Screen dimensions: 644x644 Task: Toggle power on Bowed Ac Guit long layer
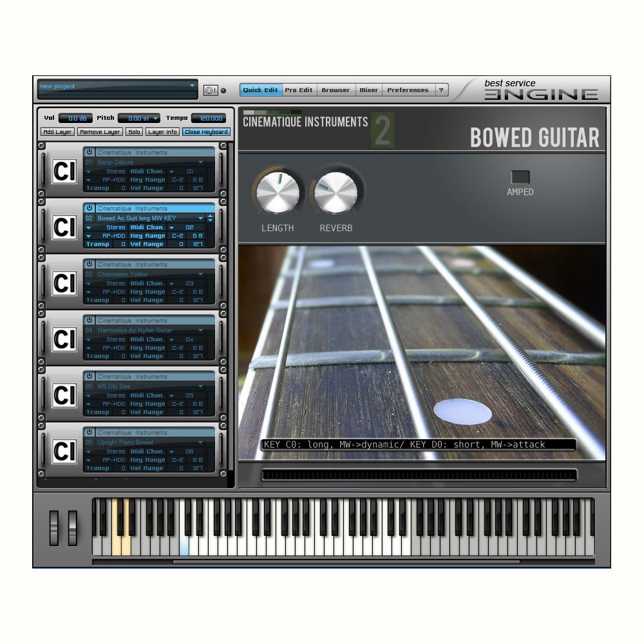tap(89, 208)
